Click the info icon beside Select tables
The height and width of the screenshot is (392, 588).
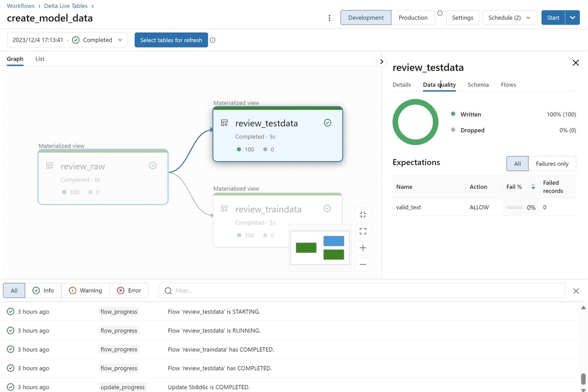click(213, 40)
